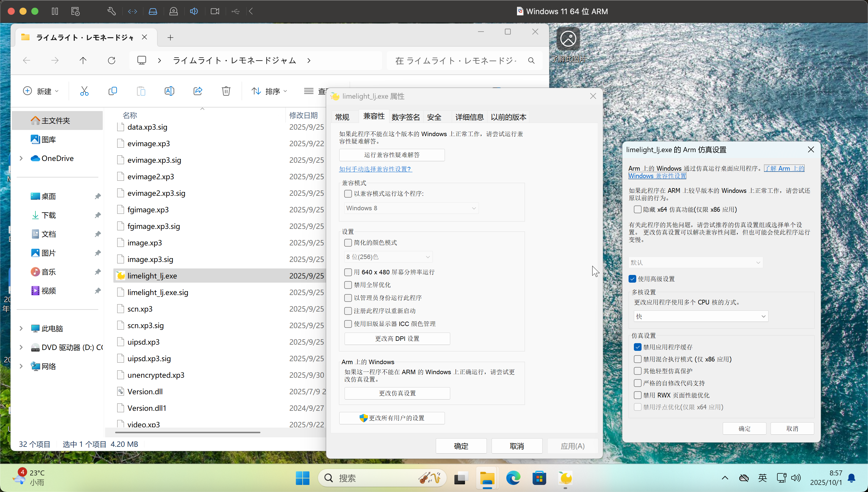Go up one folder level
Screen dimensions: 868x492
tap(83, 61)
